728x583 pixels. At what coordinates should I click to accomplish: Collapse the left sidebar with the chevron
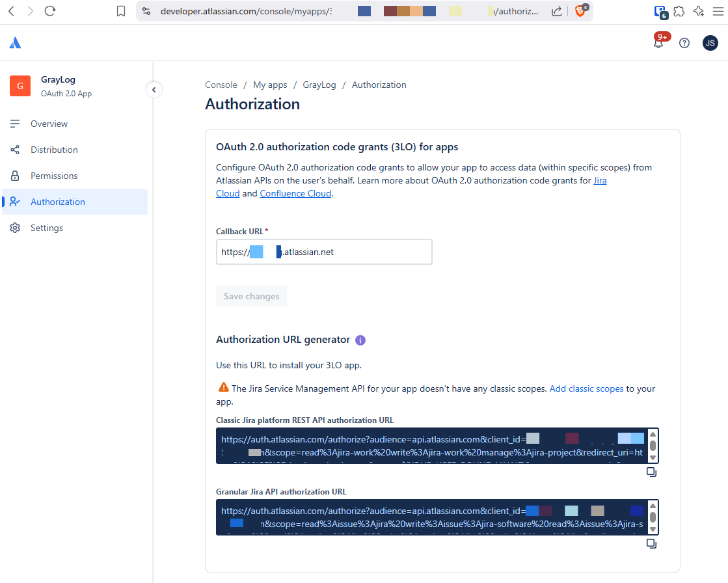point(154,89)
